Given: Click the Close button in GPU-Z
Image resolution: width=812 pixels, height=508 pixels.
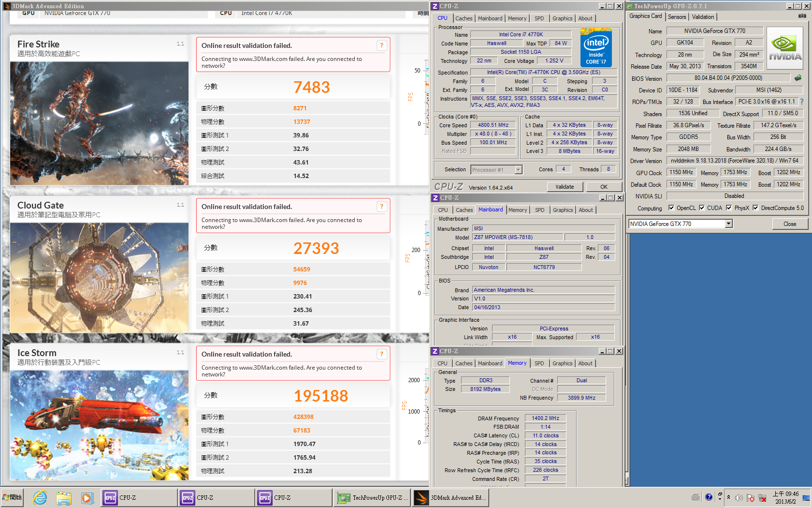Looking at the screenshot, I should point(790,224).
